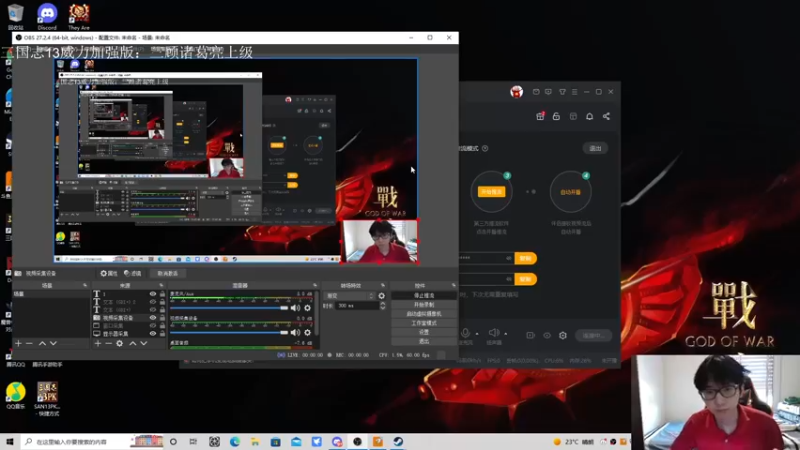Move scene up in OBS scenes panel
This screenshot has height=450, width=800.
tap(42, 343)
